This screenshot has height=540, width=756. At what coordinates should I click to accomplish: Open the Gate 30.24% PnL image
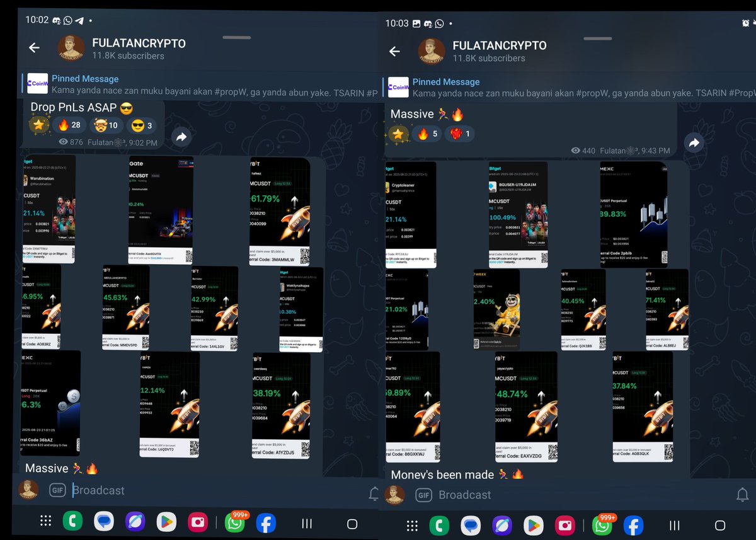pos(161,210)
